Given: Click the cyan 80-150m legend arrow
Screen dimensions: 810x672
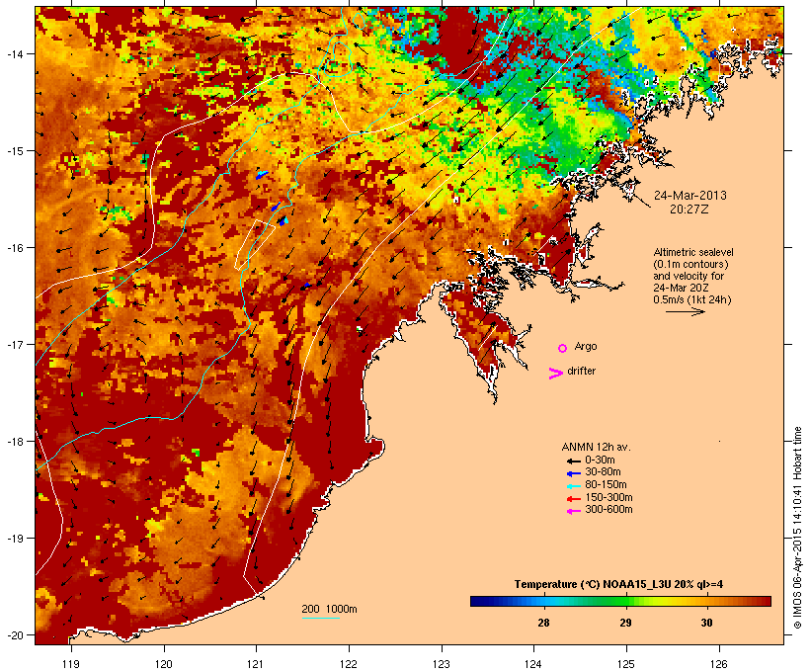Looking at the screenshot, I should pyautogui.click(x=573, y=486).
